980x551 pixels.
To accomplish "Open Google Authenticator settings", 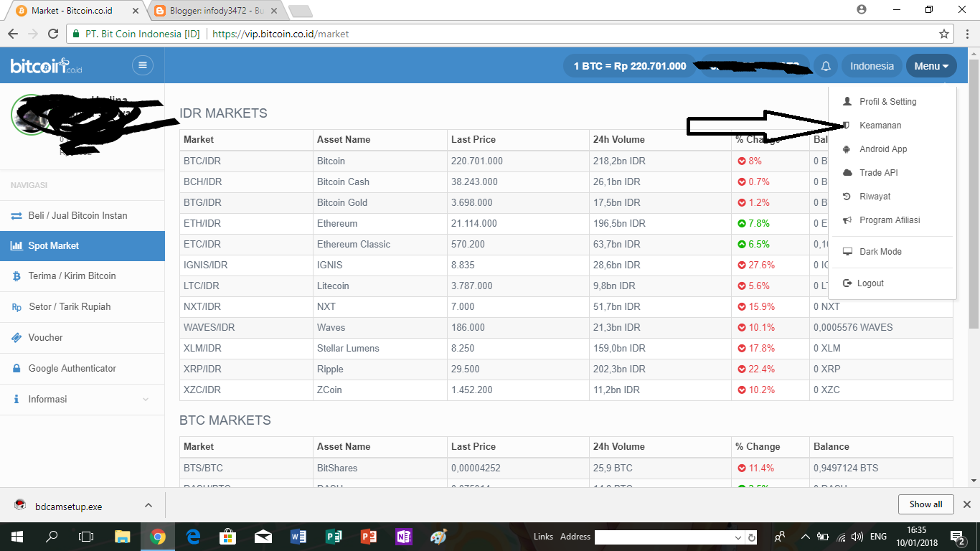I will coord(83,369).
